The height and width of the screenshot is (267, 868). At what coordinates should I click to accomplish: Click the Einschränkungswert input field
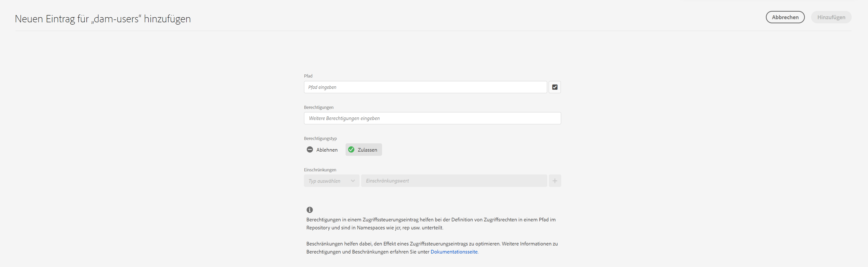(x=454, y=181)
